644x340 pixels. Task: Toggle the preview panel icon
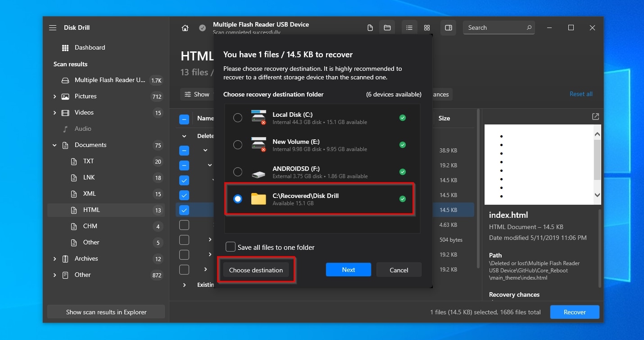pos(449,28)
